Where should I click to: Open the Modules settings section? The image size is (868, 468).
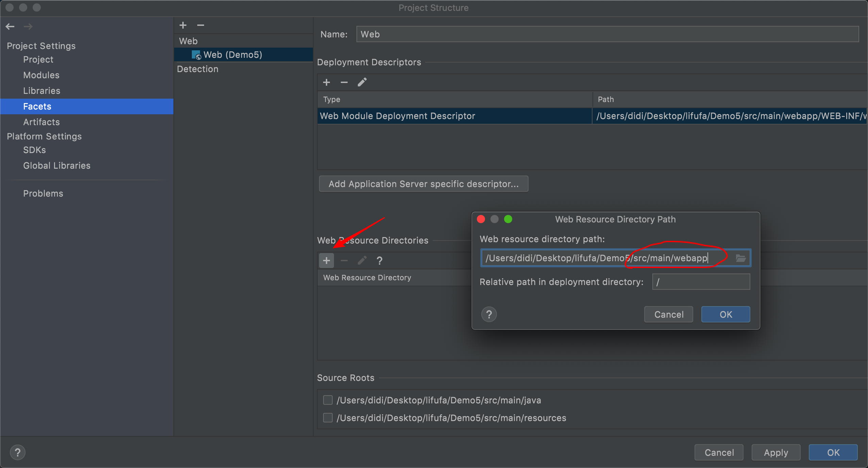pos(41,75)
